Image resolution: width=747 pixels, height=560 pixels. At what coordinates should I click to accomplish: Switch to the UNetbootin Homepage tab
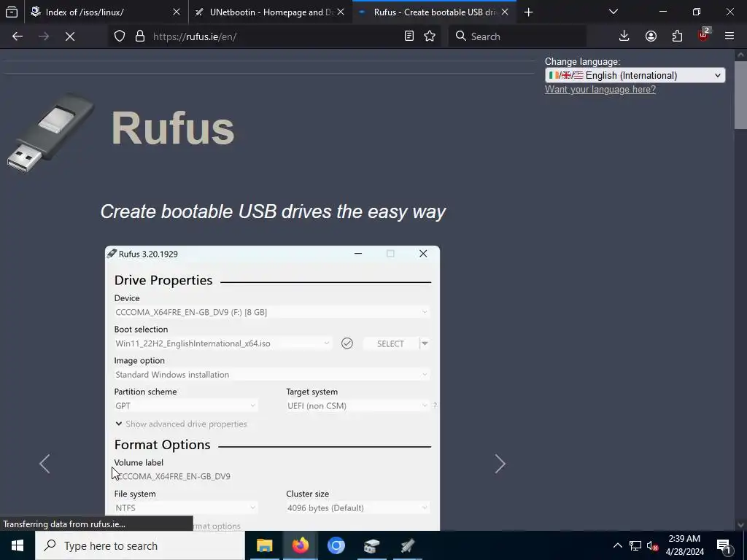pos(271,12)
